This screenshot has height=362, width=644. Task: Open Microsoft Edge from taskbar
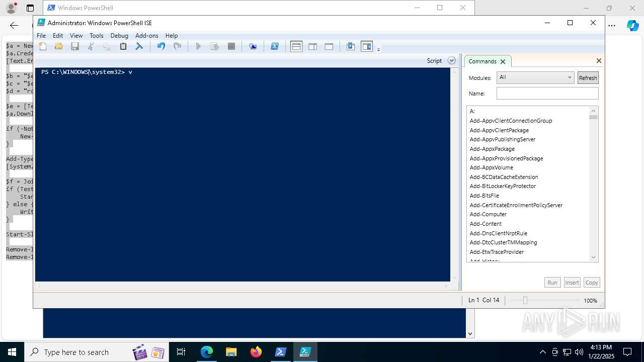(207, 352)
